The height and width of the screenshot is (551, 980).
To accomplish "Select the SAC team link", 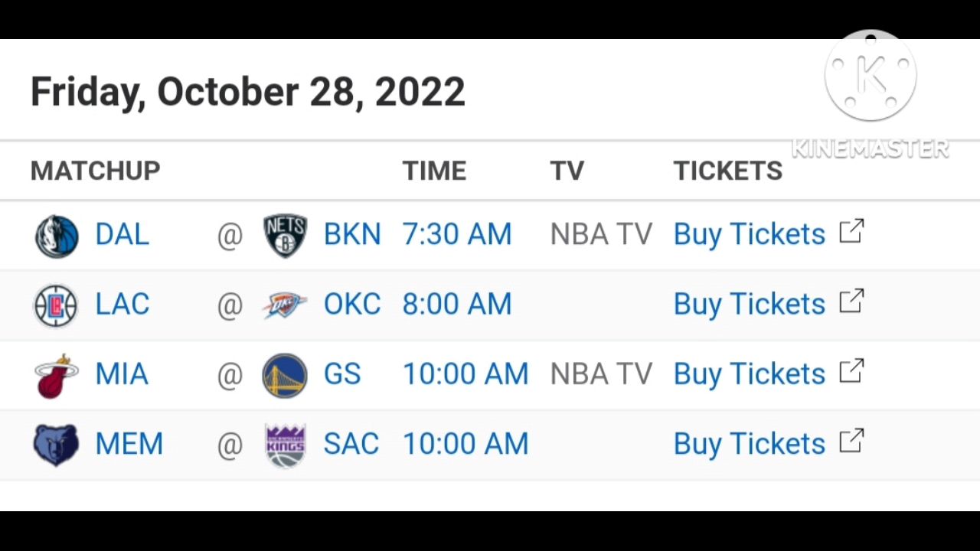I will point(351,444).
